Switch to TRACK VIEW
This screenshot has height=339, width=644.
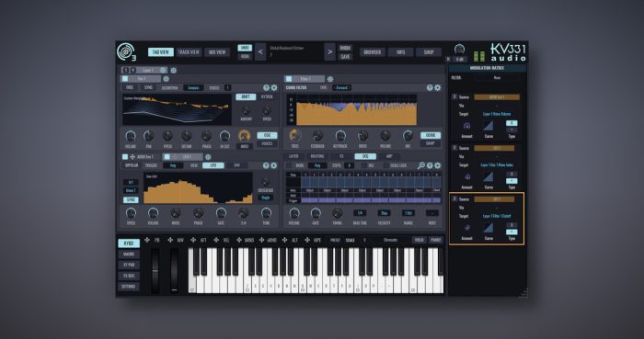[189, 52]
